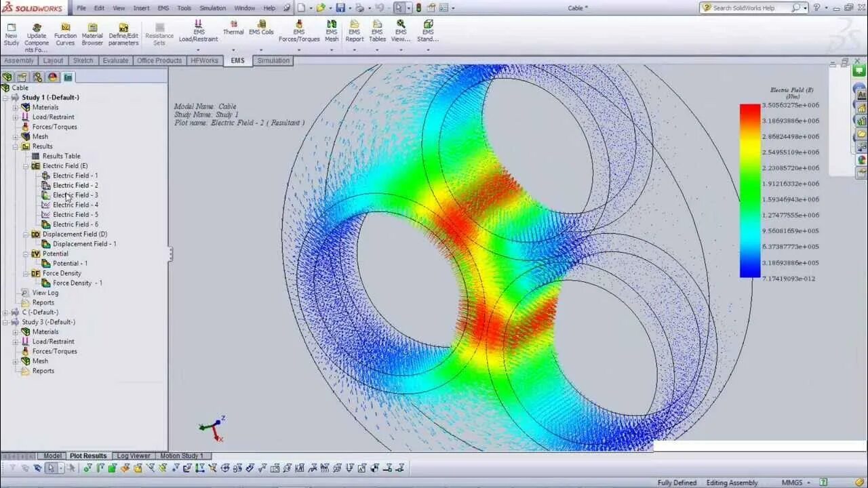Viewport: 868px width, 488px height.
Task: Switch to the HFWorks ribbon tab
Action: 204,60
